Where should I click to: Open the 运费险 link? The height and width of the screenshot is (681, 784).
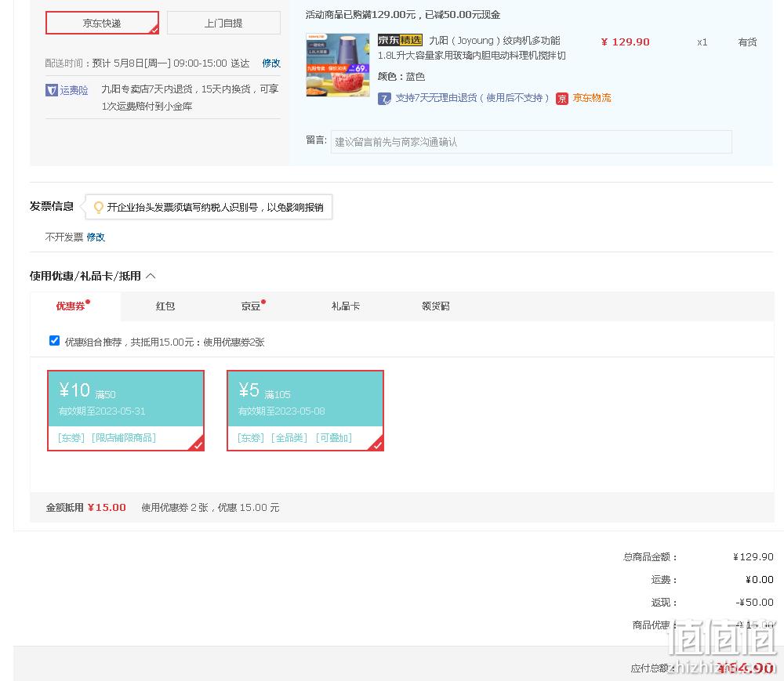pos(74,90)
